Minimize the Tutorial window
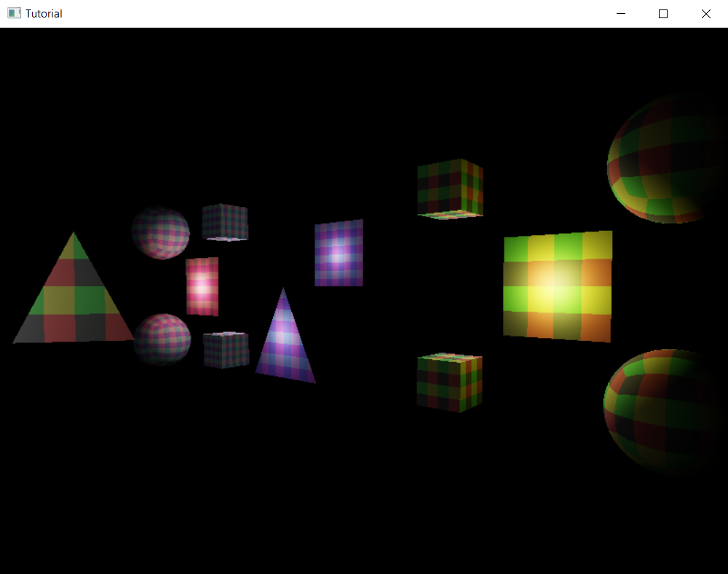The image size is (728, 574). click(x=620, y=13)
